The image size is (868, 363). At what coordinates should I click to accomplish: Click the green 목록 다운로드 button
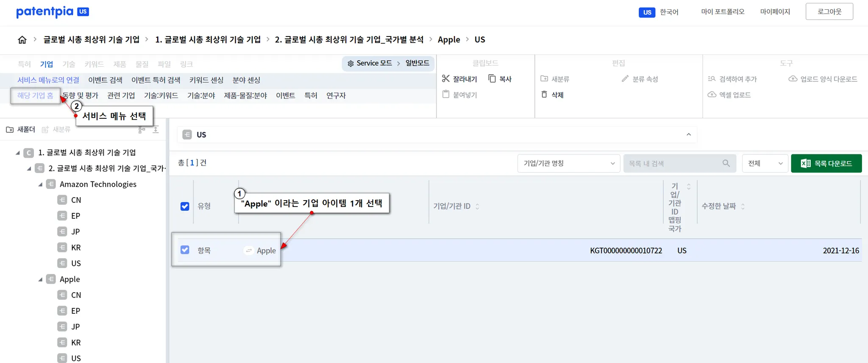(826, 163)
